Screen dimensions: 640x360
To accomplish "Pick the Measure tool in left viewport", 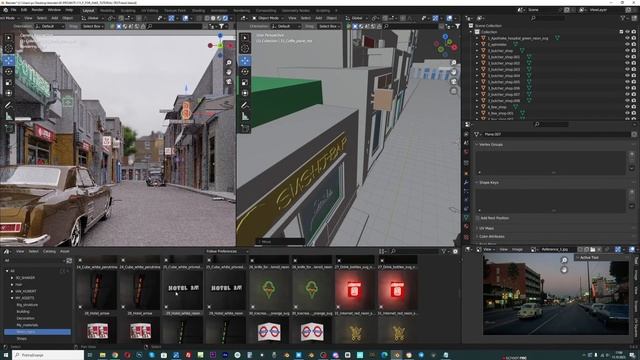I will pos(9,116).
